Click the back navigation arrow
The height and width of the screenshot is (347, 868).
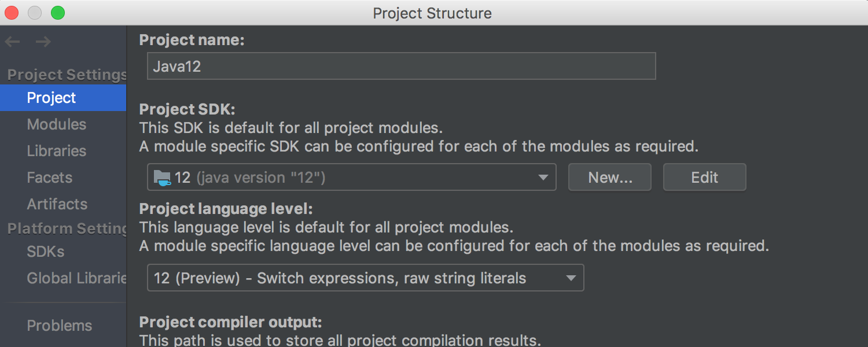12,41
